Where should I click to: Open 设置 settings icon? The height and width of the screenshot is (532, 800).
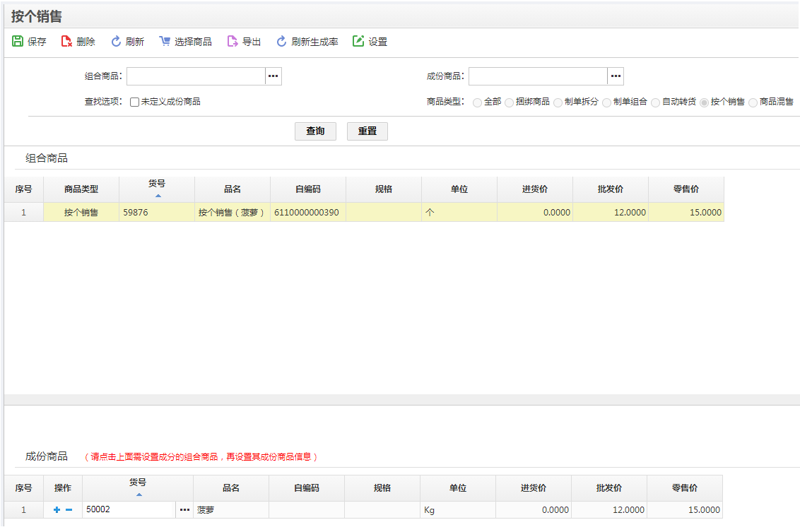[x=358, y=41]
